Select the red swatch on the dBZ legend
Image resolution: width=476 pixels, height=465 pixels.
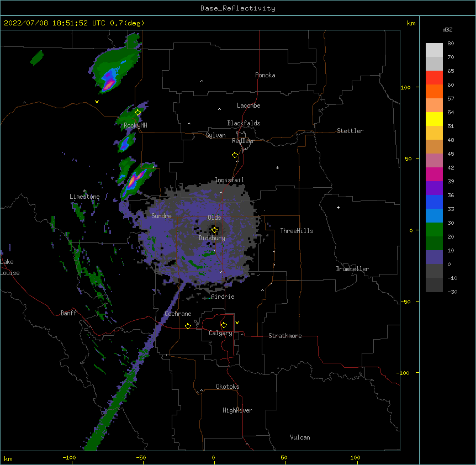[x=434, y=77]
